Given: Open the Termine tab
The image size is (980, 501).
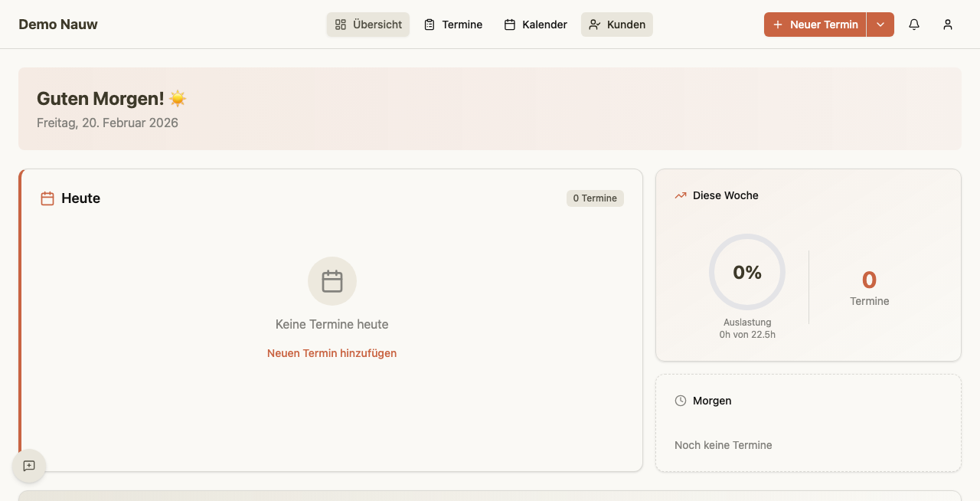Looking at the screenshot, I should click(x=453, y=25).
